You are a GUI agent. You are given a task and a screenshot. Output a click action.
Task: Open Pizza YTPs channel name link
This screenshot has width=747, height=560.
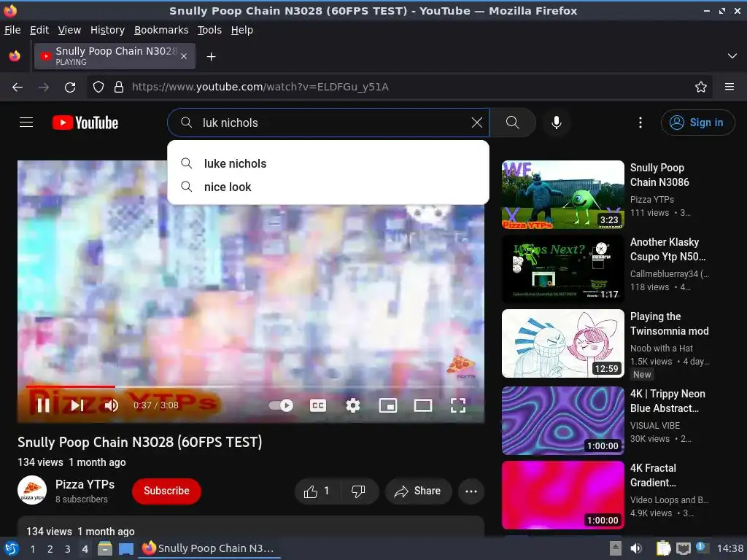(x=85, y=484)
